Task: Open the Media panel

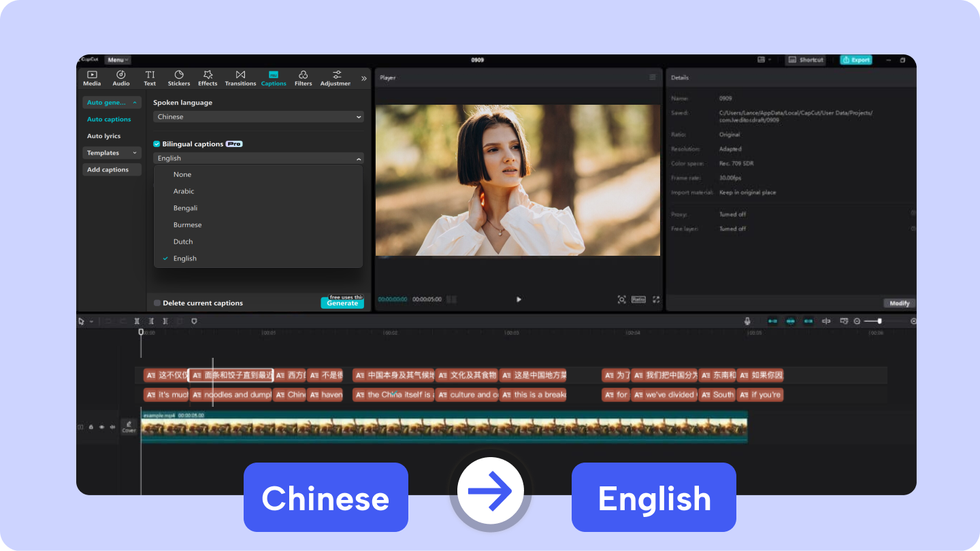Action: pos(92,78)
